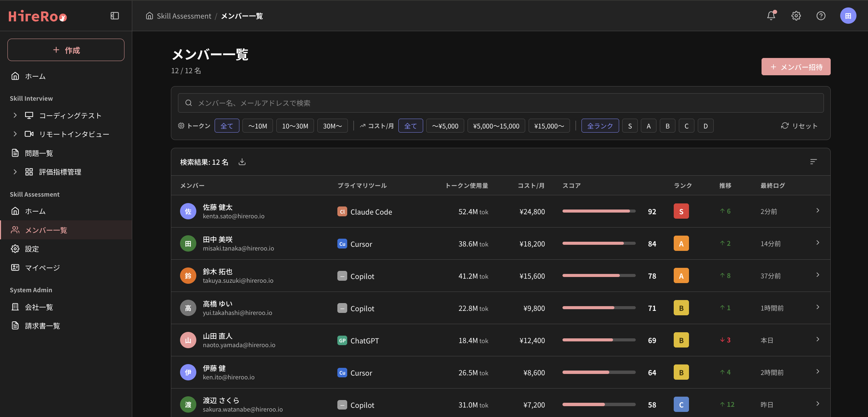Open settings gear in top bar
The width and height of the screenshot is (868, 417).
(x=796, y=16)
